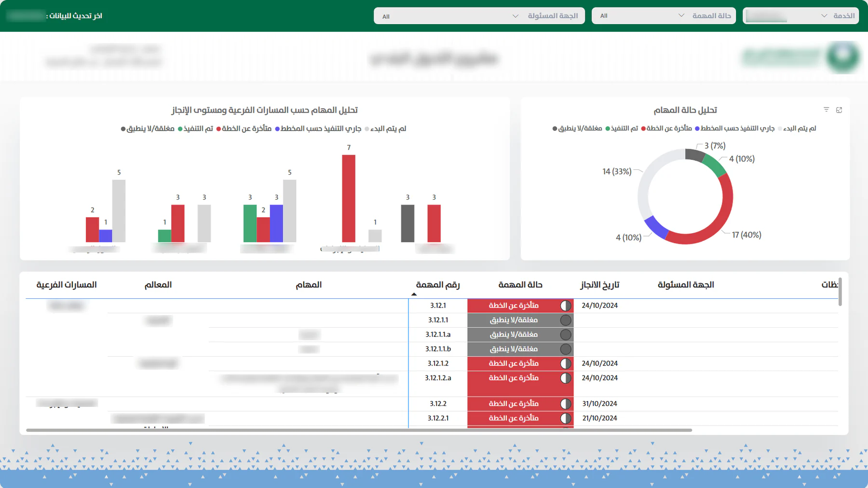Click the round green logo at top right
Image resolution: width=868 pixels, height=488 pixels.
point(842,57)
